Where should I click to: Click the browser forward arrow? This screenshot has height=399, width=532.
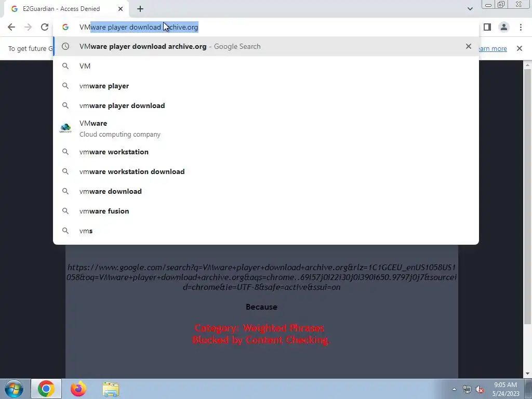[x=28, y=27]
